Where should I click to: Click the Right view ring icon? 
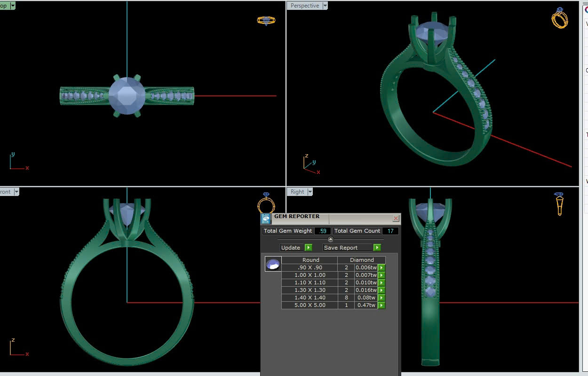tap(559, 204)
